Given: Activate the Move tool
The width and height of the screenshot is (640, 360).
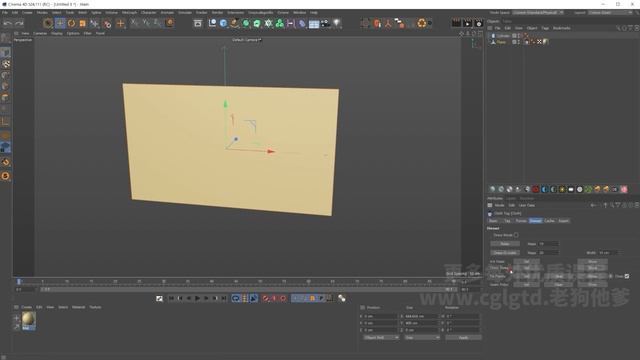Looking at the screenshot, I should 60,23.
